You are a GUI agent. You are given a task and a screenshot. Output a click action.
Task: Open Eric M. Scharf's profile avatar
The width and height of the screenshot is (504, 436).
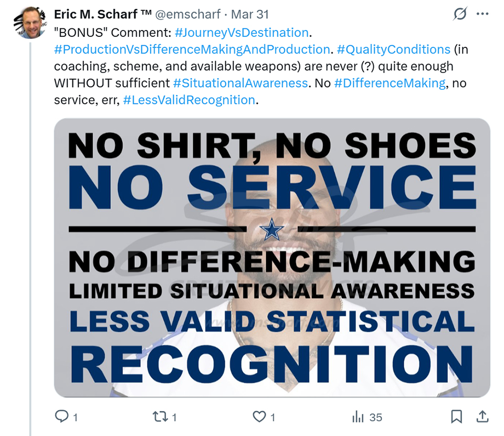(x=30, y=22)
